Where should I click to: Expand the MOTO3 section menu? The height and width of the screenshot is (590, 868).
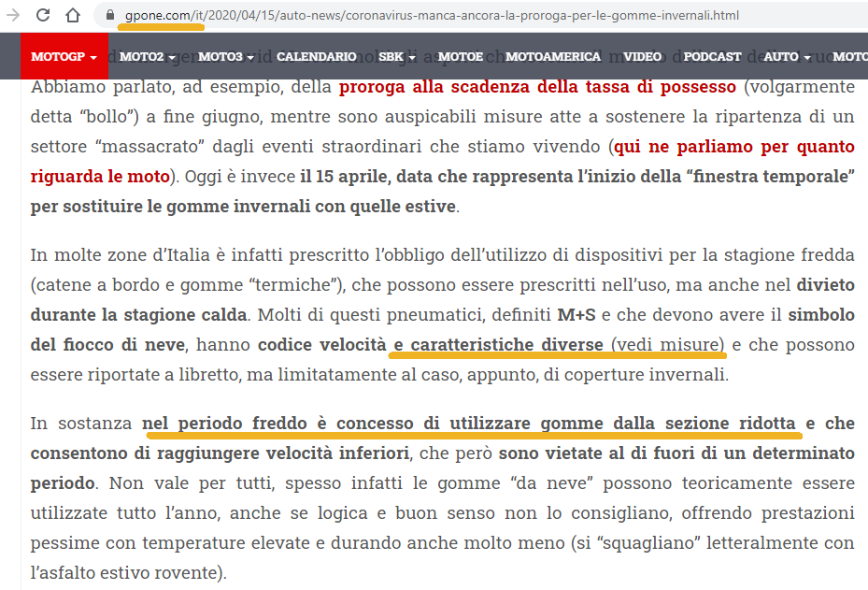click(224, 56)
